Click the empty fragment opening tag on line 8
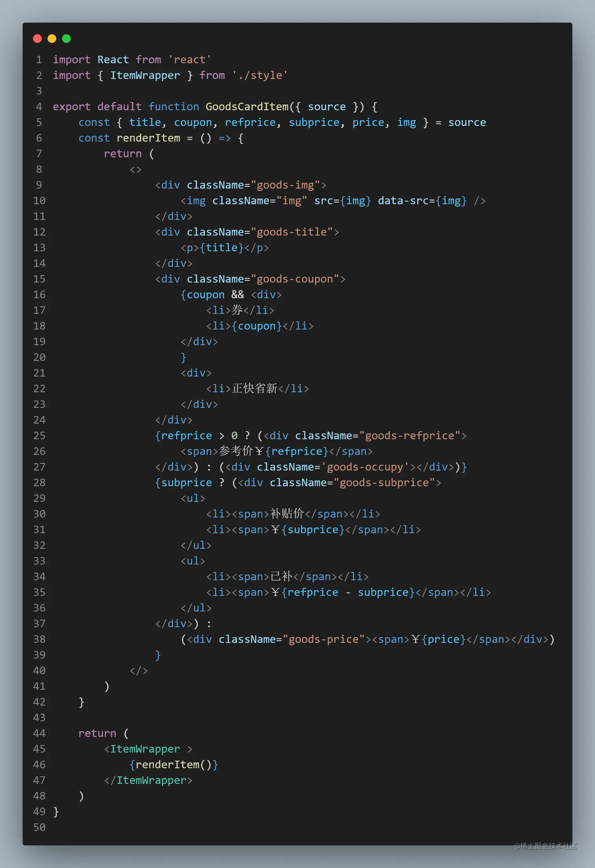The height and width of the screenshot is (868, 595). click(x=136, y=169)
